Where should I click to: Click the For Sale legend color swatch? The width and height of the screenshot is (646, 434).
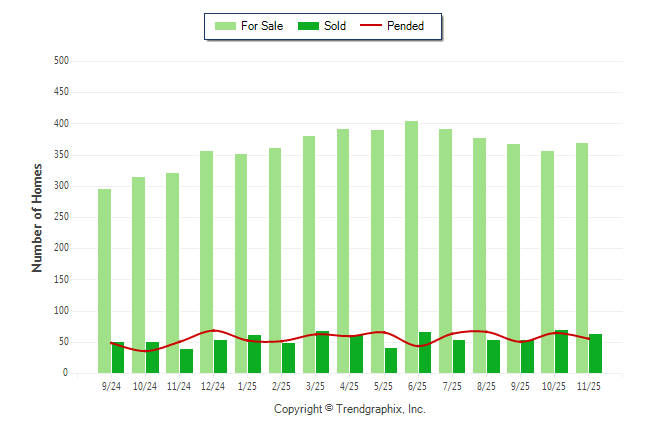pos(225,26)
